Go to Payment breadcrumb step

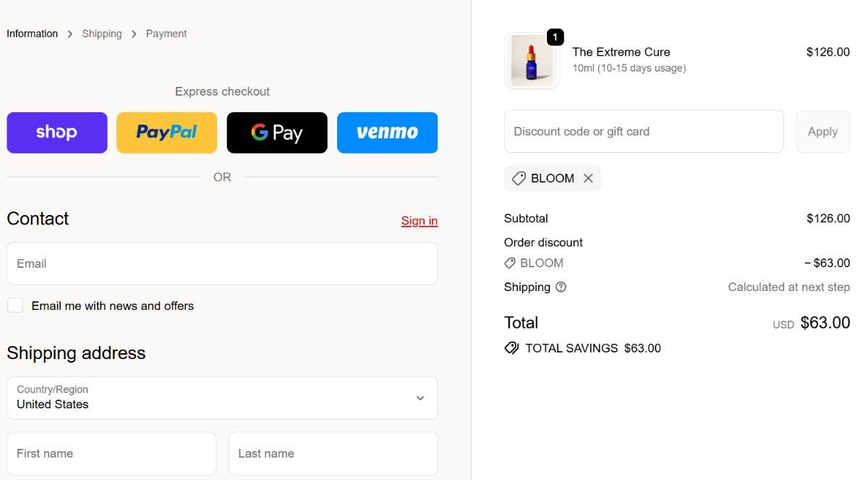(x=166, y=34)
